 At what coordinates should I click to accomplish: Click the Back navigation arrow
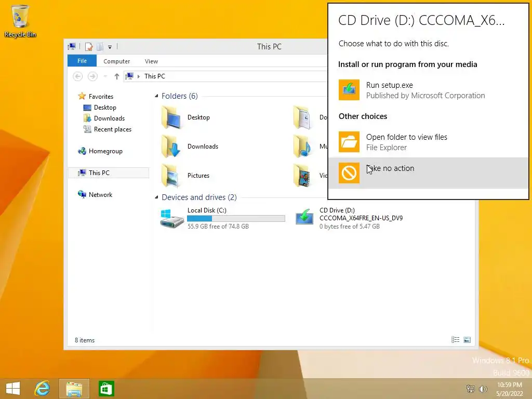(78, 76)
